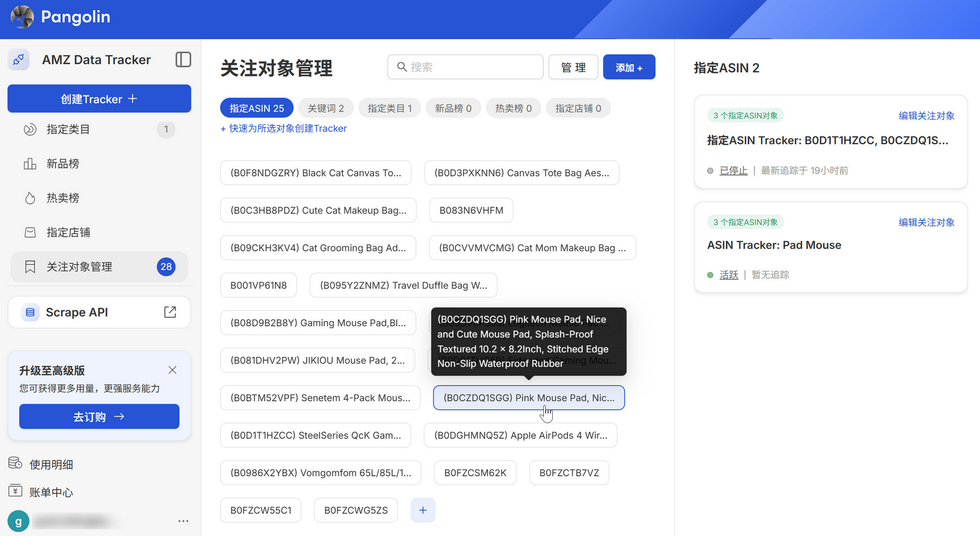Open the Scrape API external link icon

(x=170, y=312)
